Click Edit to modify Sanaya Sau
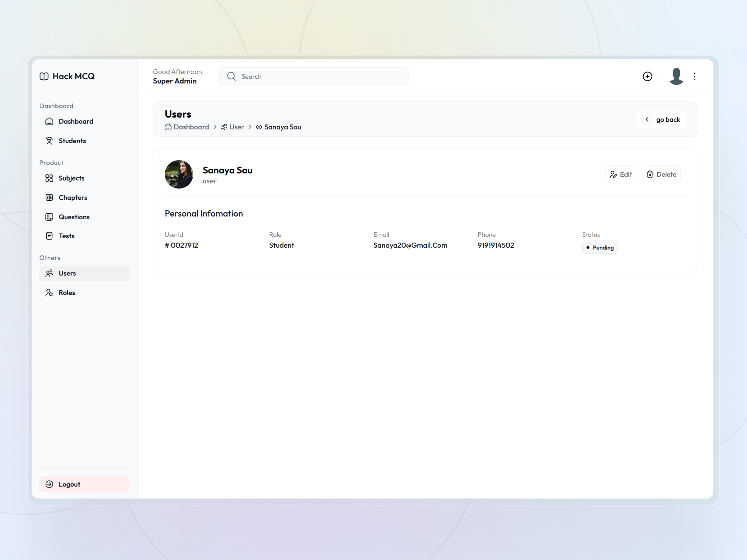 (x=621, y=174)
